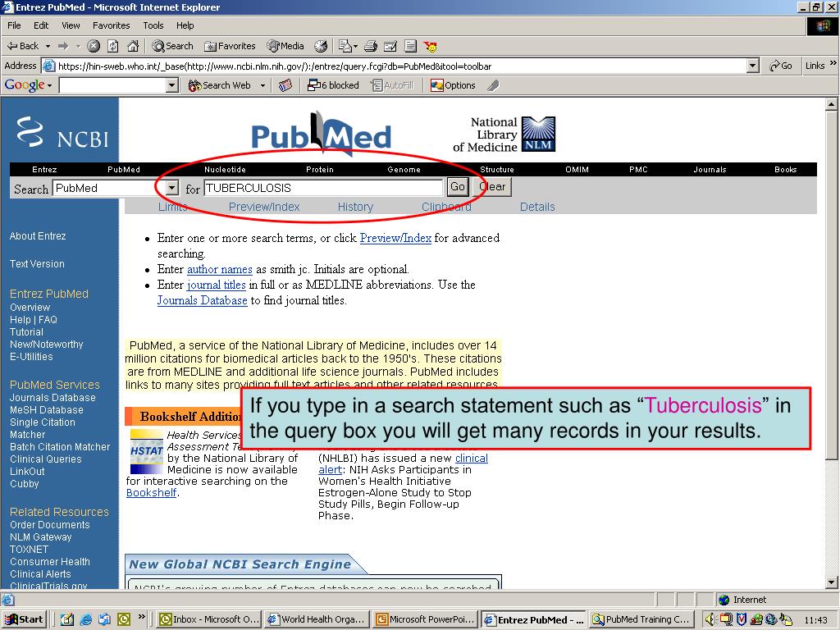Open the IE Search toolbar button
This screenshot has width=840, height=630.
pos(172,46)
